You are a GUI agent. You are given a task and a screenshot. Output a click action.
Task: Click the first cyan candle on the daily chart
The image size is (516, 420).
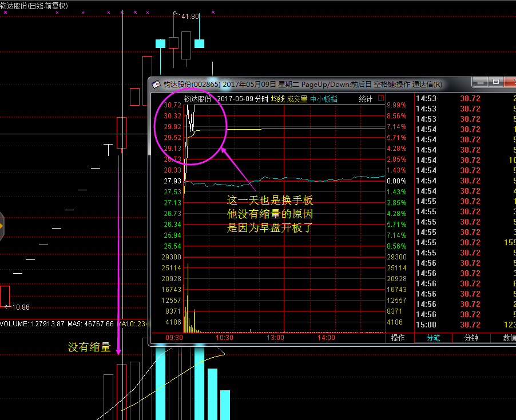click(160, 43)
